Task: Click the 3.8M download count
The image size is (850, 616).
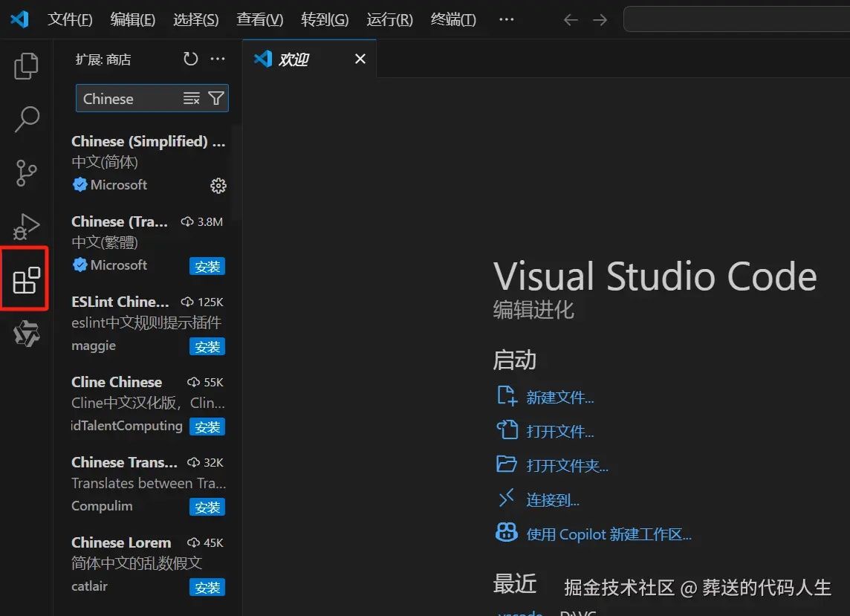Action: pyautogui.click(x=201, y=221)
